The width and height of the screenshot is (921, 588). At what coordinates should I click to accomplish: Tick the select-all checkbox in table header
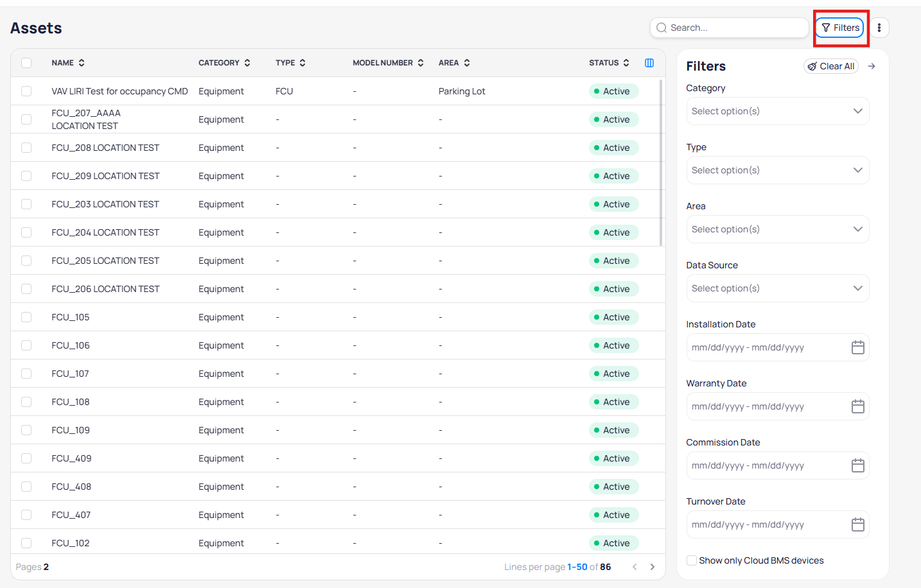[26, 63]
